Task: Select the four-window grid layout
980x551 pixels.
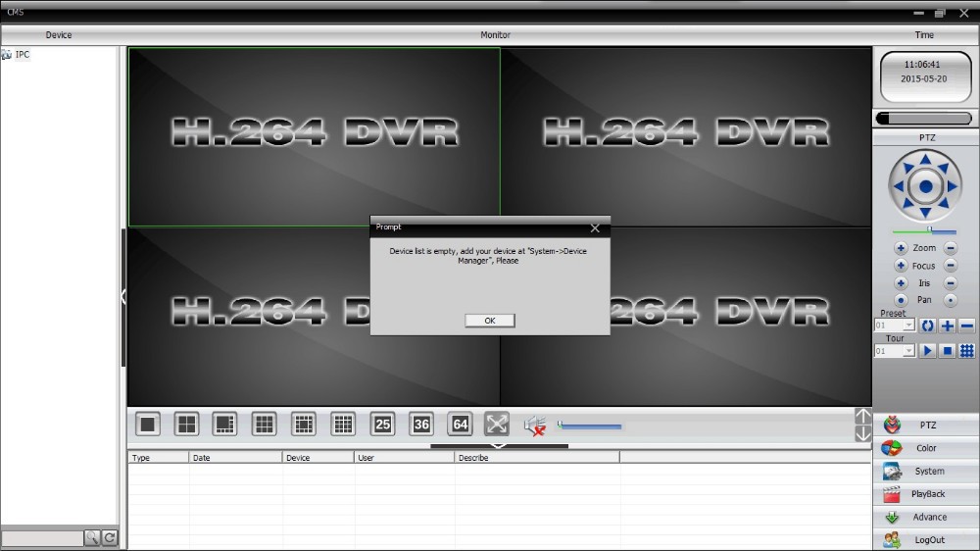Action: click(x=186, y=424)
